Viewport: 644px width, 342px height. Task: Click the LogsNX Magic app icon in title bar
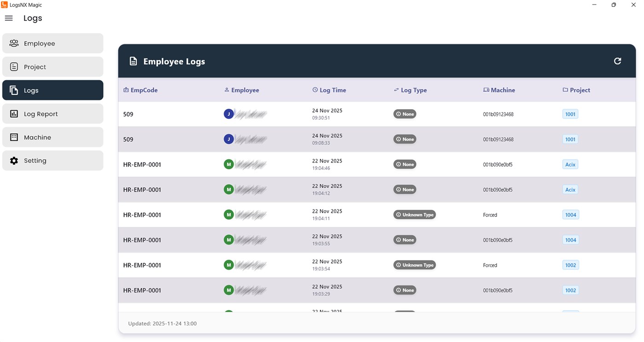click(4, 5)
